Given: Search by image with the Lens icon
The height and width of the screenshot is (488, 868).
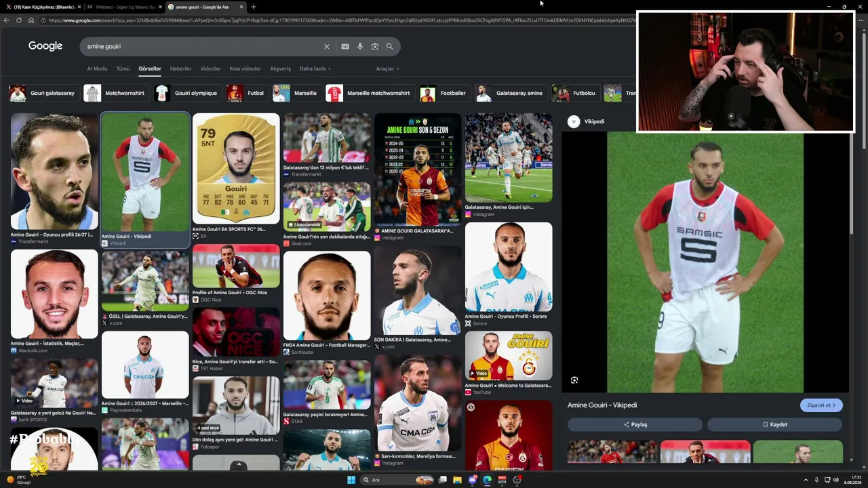Looking at the screenshot, I should pos(375,47).
